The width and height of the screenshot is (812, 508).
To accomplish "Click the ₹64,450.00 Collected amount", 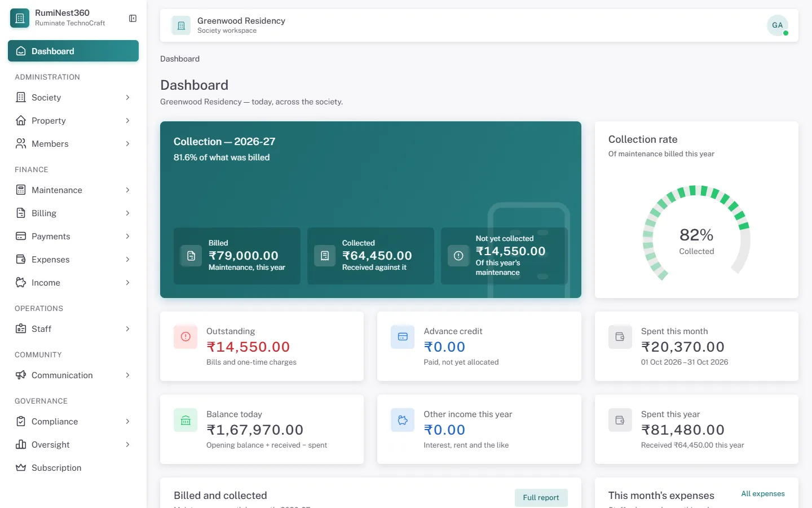I will [377, 256].
